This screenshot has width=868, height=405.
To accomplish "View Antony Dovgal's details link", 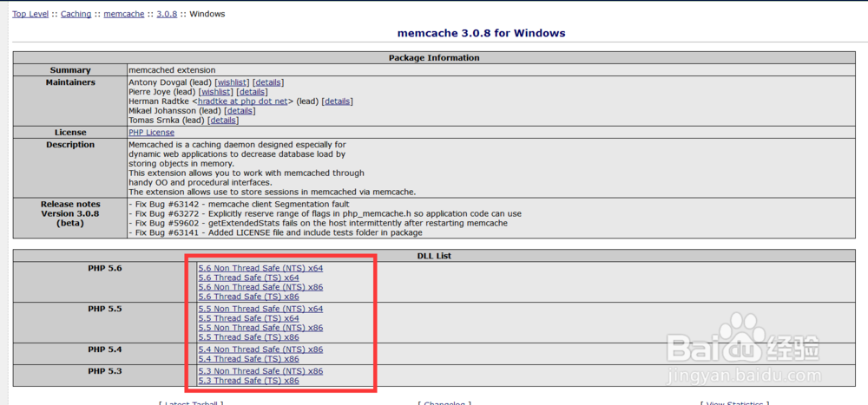I will pyautogui.click(x=268, y=82).
